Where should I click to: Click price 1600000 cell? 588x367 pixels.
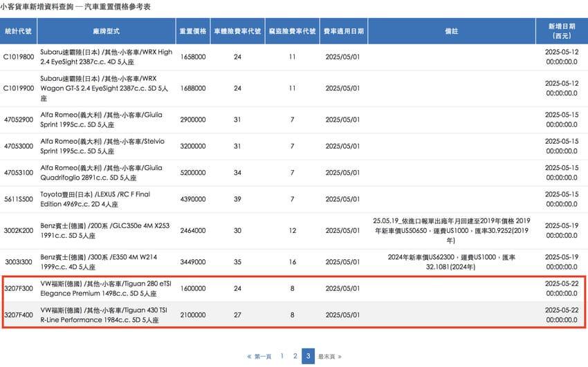[193, 288]
